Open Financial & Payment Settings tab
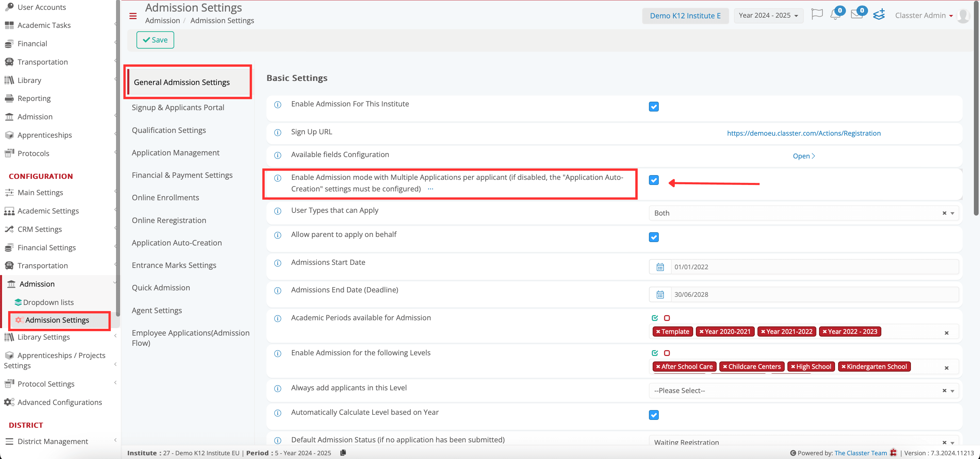This screenshot has height=459, width=980. [x=182, y=175]
